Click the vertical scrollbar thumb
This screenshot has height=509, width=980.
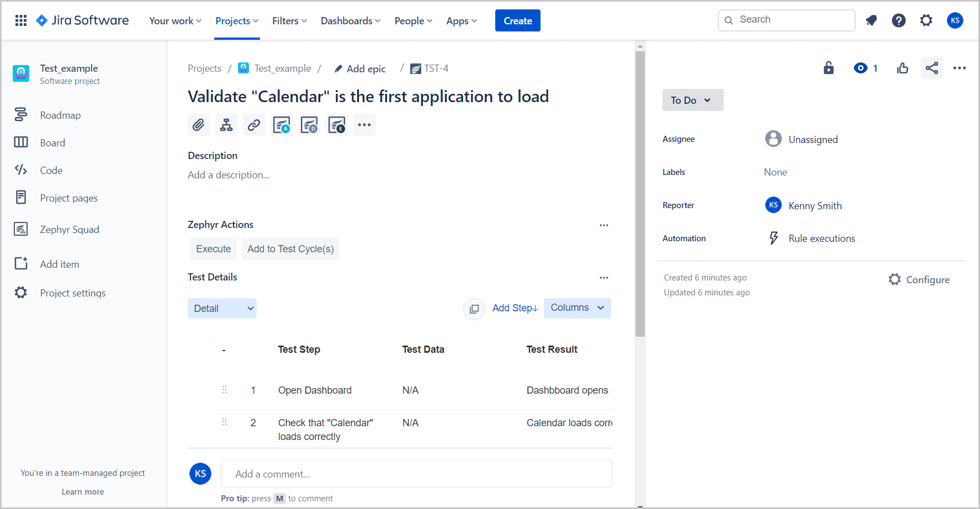tap(640, 194)
